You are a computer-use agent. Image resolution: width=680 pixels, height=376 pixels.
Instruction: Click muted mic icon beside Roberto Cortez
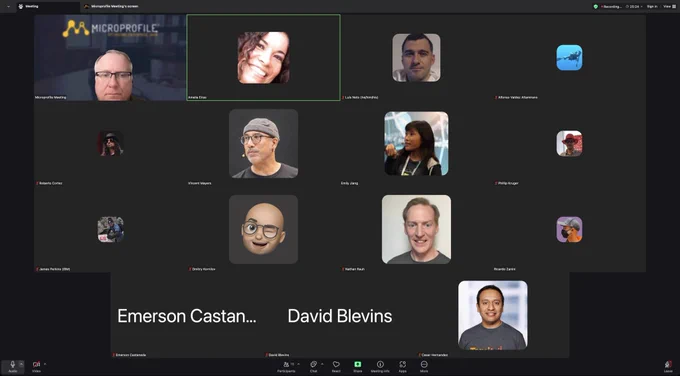[37, 183]
